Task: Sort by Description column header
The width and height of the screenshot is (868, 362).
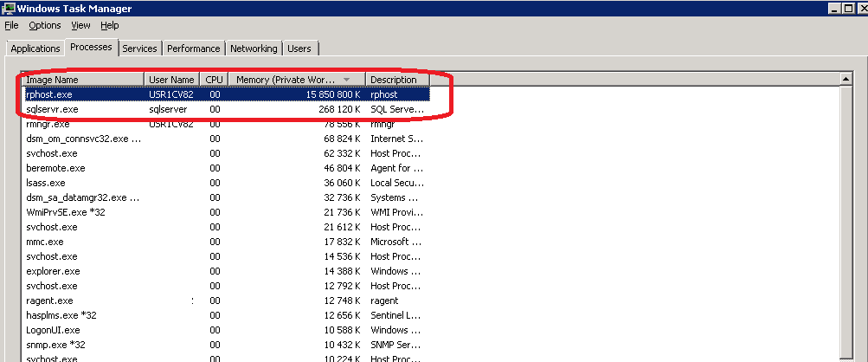Action: tap(397, 80)
